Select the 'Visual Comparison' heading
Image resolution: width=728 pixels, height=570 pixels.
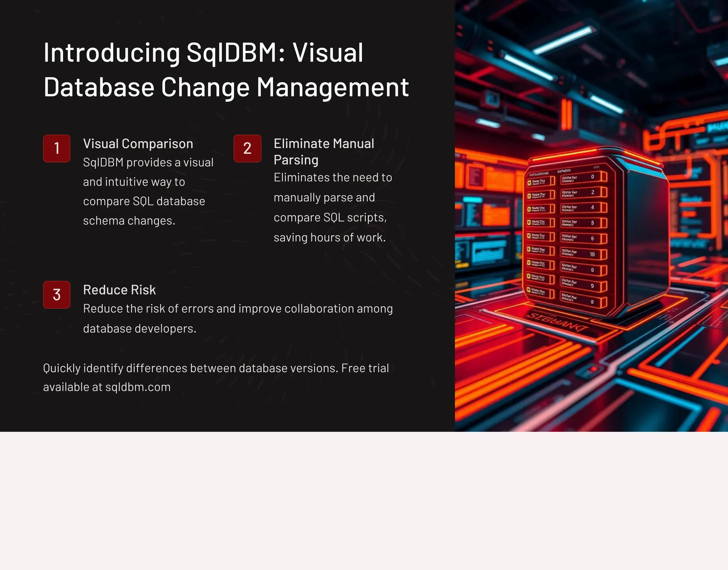[138, 144]
